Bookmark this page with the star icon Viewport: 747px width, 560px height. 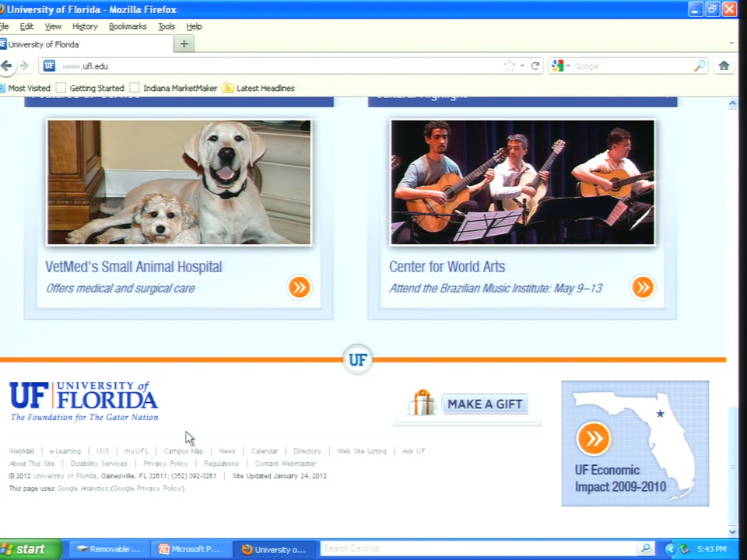tap(509, 65)
